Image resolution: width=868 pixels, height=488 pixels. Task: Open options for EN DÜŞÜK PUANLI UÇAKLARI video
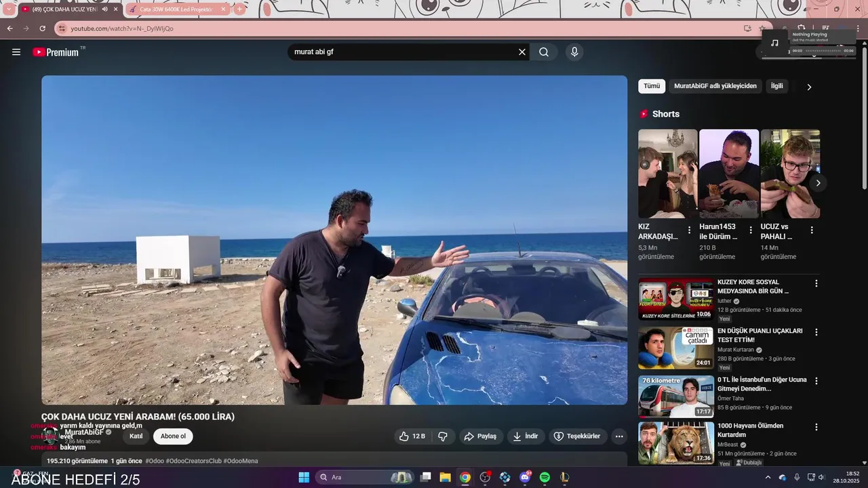tap(816, 332)
